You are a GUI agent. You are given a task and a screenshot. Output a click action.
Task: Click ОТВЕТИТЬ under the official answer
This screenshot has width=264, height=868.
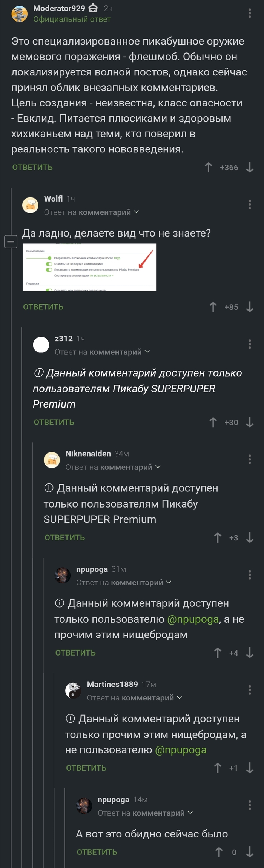(32, 167)
